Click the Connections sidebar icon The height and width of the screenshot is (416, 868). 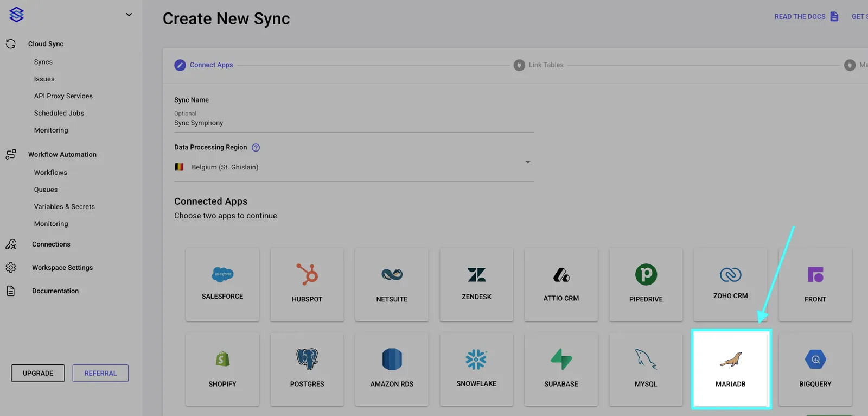click(11, 244)
